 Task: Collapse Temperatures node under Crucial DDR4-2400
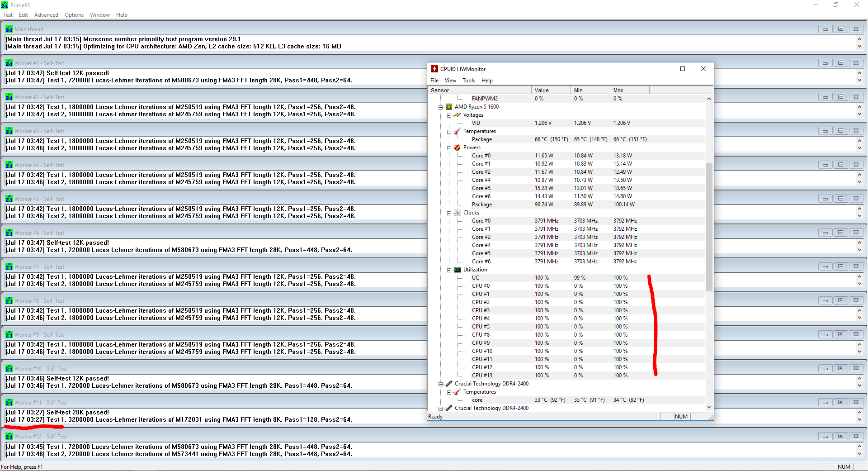449,392
